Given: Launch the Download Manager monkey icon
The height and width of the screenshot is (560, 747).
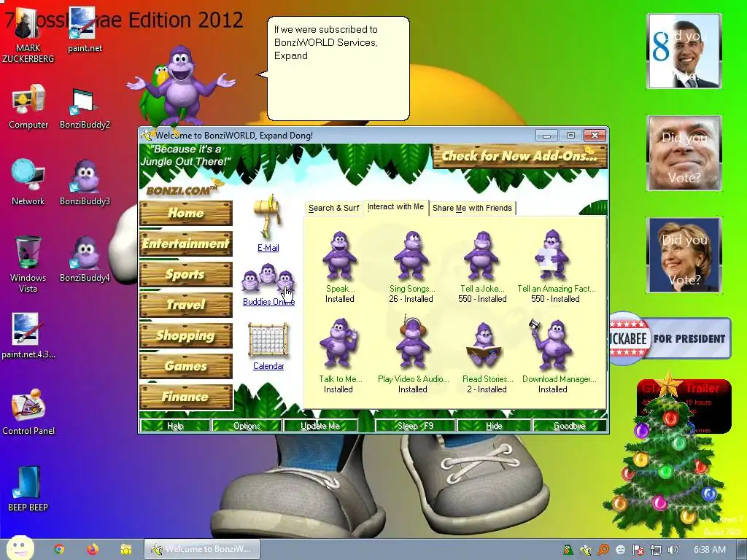Looking at the screenshot, I should (x=551, y=345).
